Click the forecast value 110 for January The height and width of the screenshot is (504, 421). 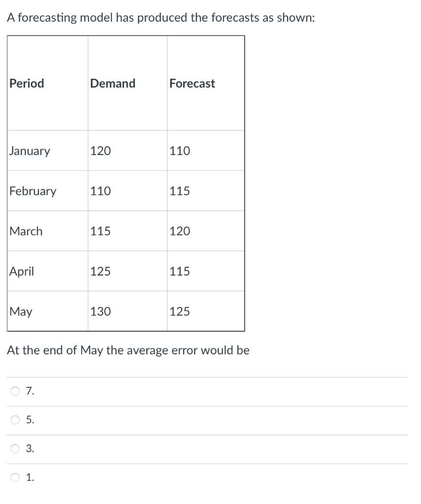pos(181,151)
